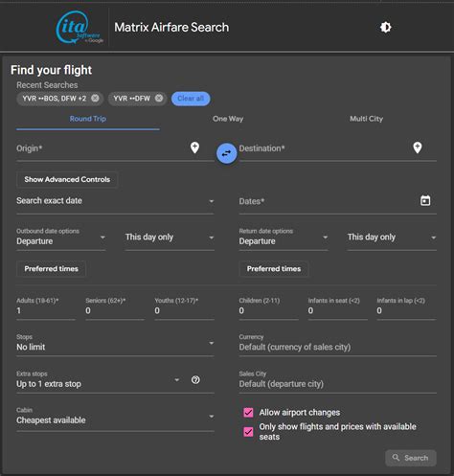The height and width of the screenshot is (476, 454).
Task: Open return Preferred times button
Action: [x=274, y=269]
